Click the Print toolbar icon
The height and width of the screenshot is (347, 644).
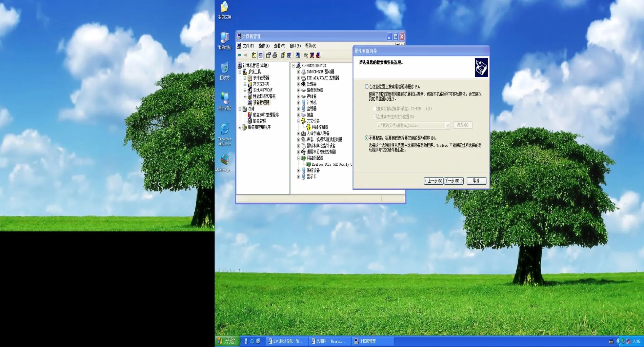275,55
